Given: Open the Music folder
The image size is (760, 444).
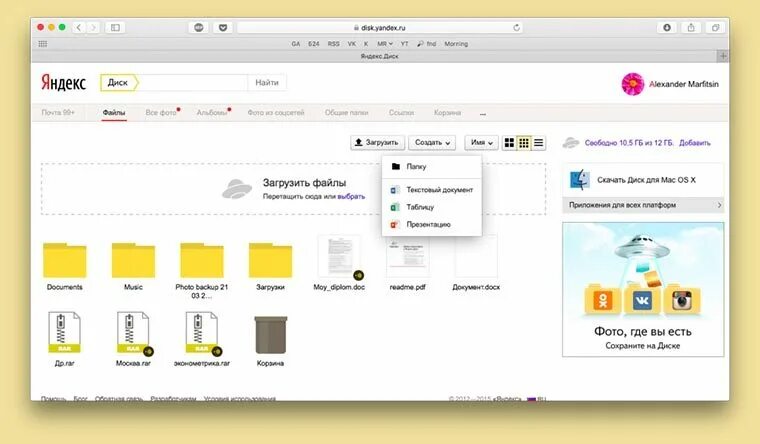Looking at the screenshot, I should pyautogui.click(x=133, y=266).
